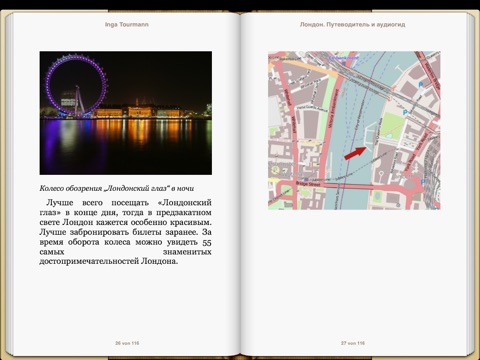
Task: Click page number '27 von 116'
Action: tap(353, 343)
